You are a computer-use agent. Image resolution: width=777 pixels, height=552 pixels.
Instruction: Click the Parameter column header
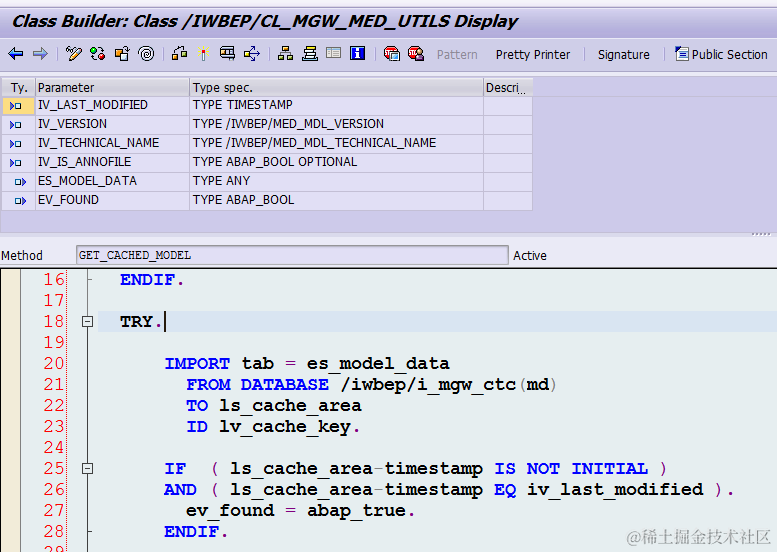click(x=112, y=88)
